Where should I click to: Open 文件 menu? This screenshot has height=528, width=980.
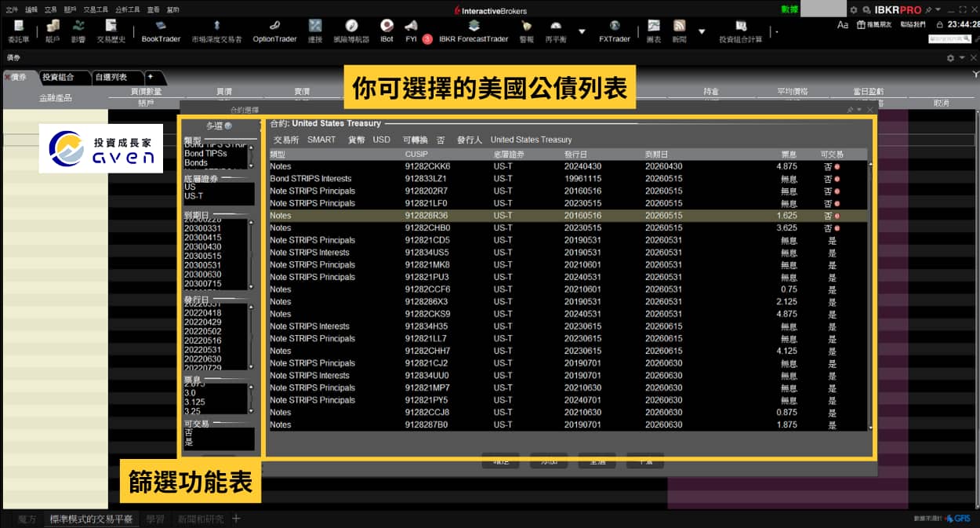pos(12,10)
